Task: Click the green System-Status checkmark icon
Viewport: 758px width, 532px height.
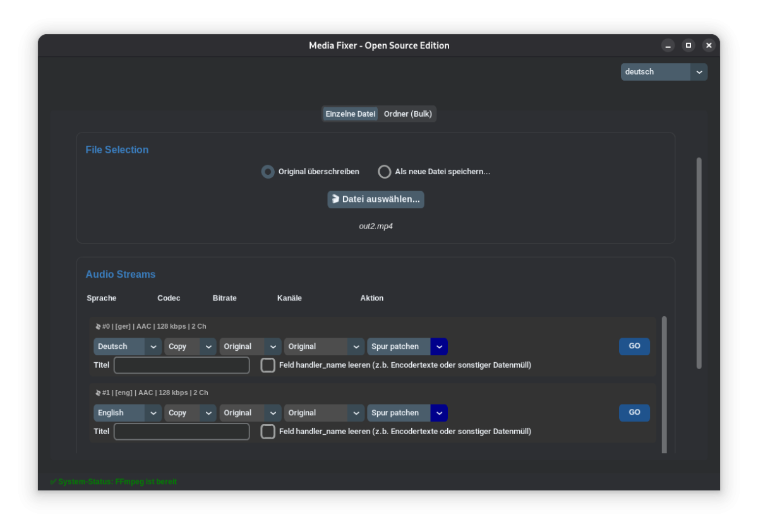Action: pyautogui.click(x=53, y=482)
